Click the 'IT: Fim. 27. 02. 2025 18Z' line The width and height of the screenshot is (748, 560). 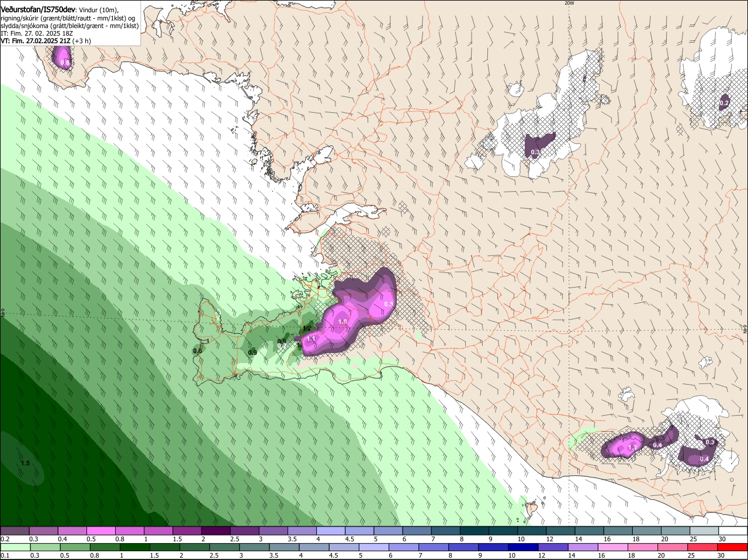pyautogui.click(x=37, y=33)
